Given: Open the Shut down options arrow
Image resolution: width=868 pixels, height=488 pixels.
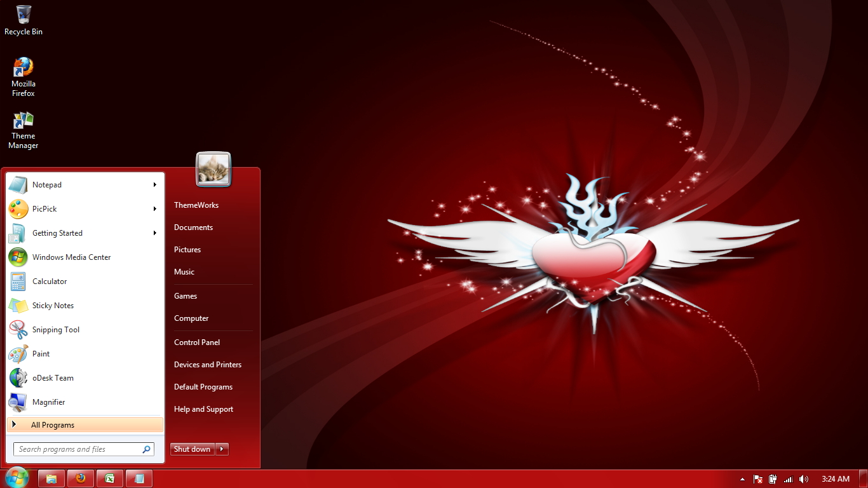Looking at the screenshot, I should 221,449.
